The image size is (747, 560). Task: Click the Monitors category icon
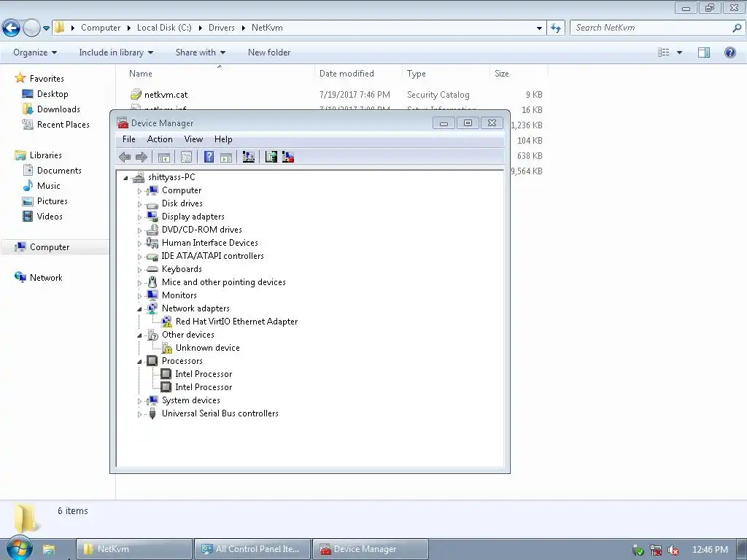point(152,295)
